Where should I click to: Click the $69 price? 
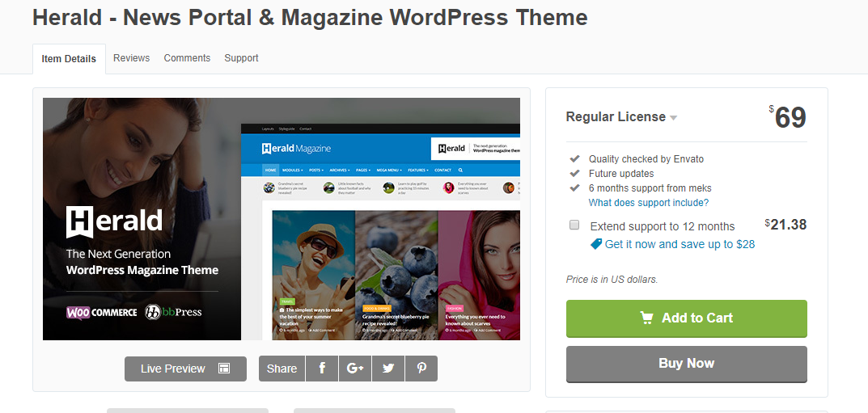tap(788, 117)
